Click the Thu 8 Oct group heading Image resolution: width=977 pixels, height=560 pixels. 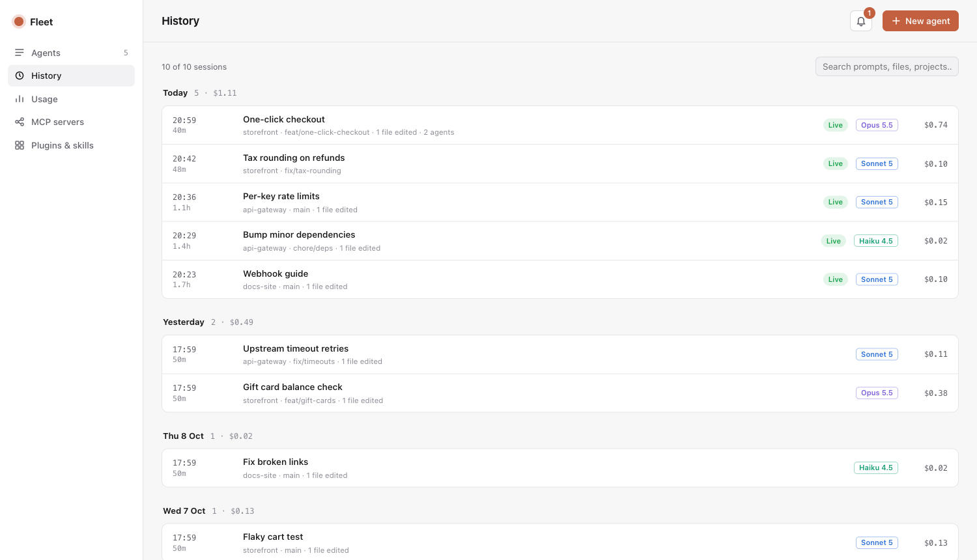tap(183, 436)
